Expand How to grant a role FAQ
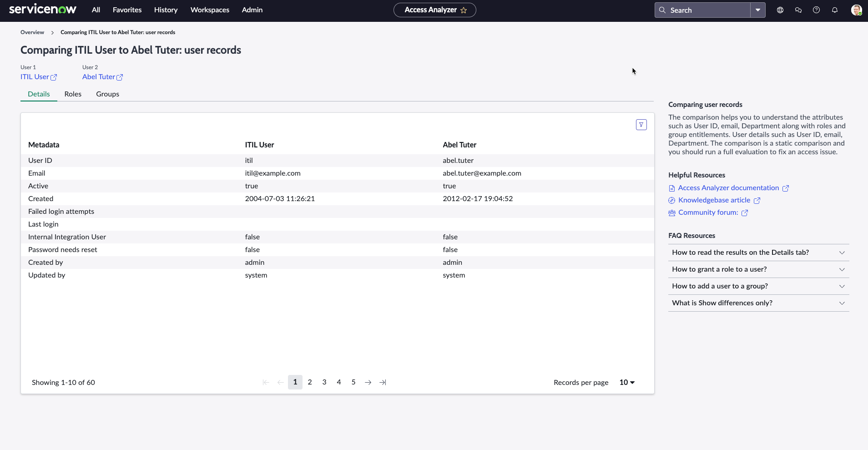Image resolution: width=868 pixels, height=450 pixels. [758, 269]
